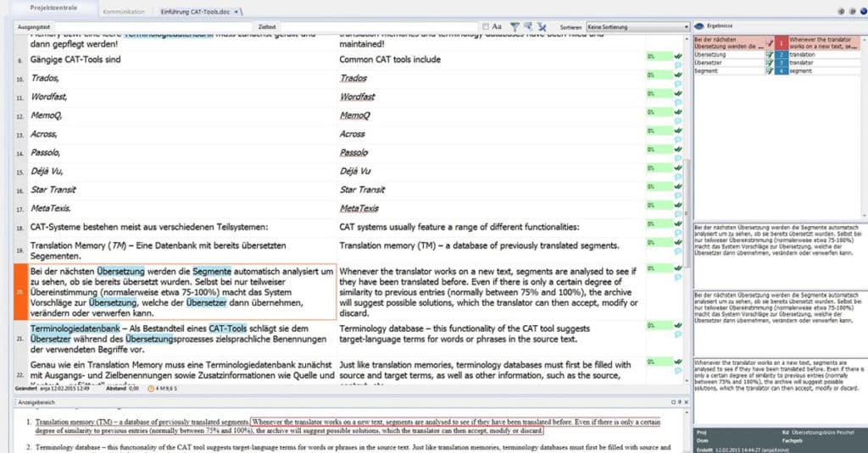Click the 0% match bar of the Translation Memory segment 19
The height and width of the screenshot is (453, 868).
(x=659, y=242)
